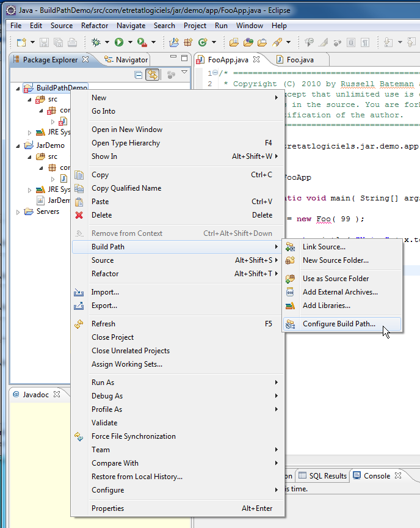Switch to the Navigator tab
The height and width of the screenshot is (528, 420).
126,60
